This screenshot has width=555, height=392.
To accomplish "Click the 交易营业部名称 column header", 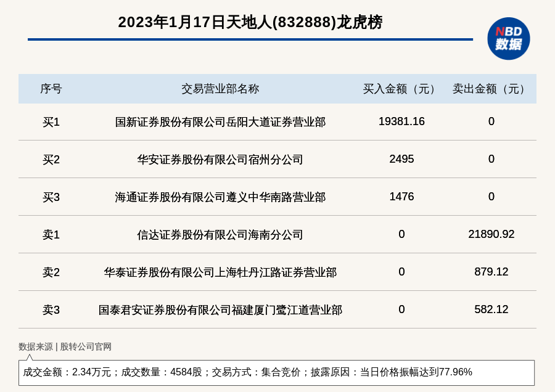I will [220, 89].
